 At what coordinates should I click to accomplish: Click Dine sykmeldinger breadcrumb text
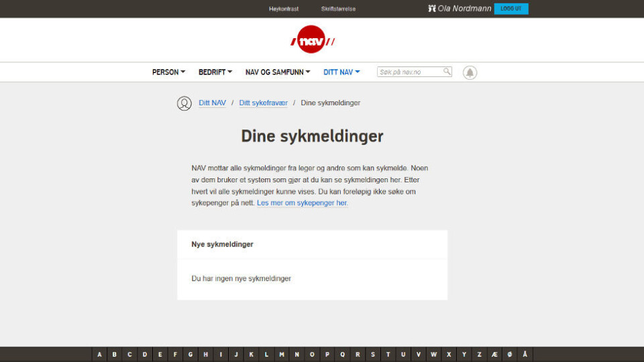click(x=331, y=103)
